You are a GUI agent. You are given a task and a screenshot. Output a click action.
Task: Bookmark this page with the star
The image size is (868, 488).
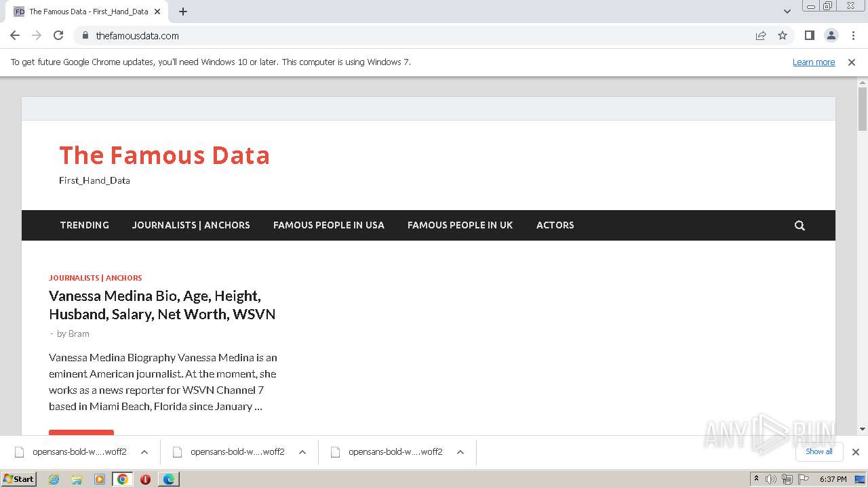coord(783,35)
